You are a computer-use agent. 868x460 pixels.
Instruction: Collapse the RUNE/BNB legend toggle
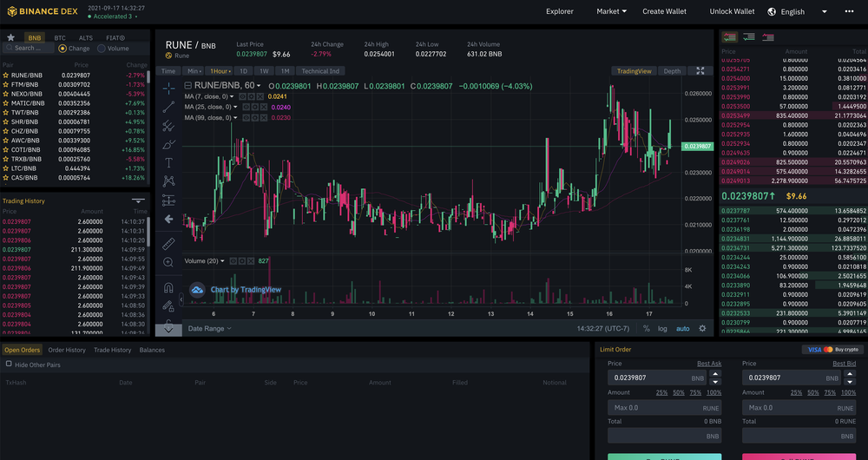point(188,86)
